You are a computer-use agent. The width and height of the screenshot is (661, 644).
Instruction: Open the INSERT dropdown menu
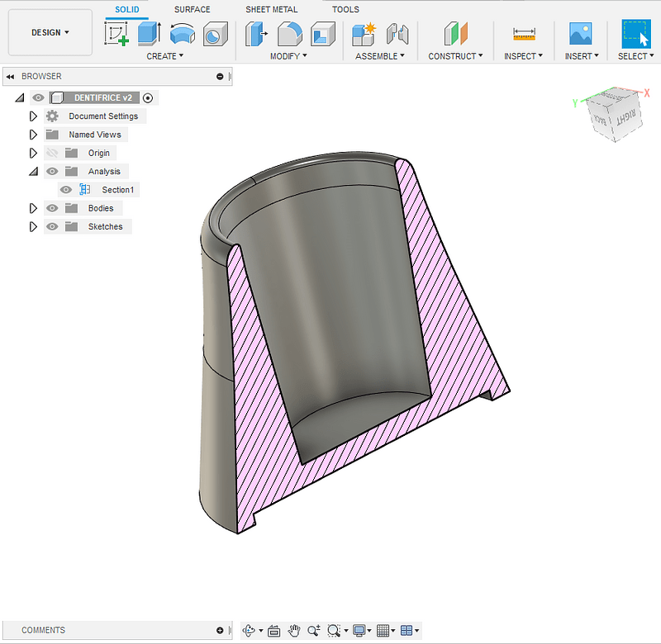click(582, 56)
